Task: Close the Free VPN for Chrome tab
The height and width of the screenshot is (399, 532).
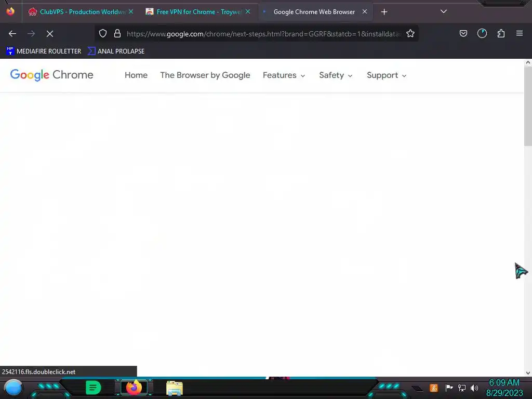Action: pyautogui.click(x=248, y=11)
